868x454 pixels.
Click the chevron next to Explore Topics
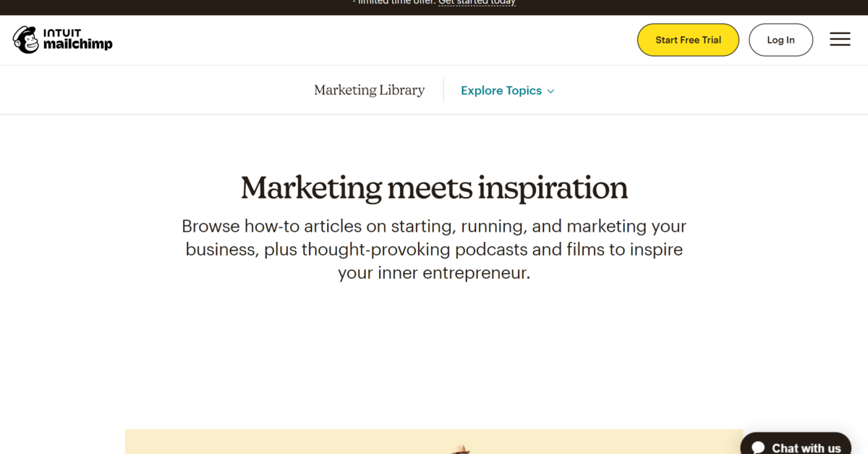pos(550,91)
